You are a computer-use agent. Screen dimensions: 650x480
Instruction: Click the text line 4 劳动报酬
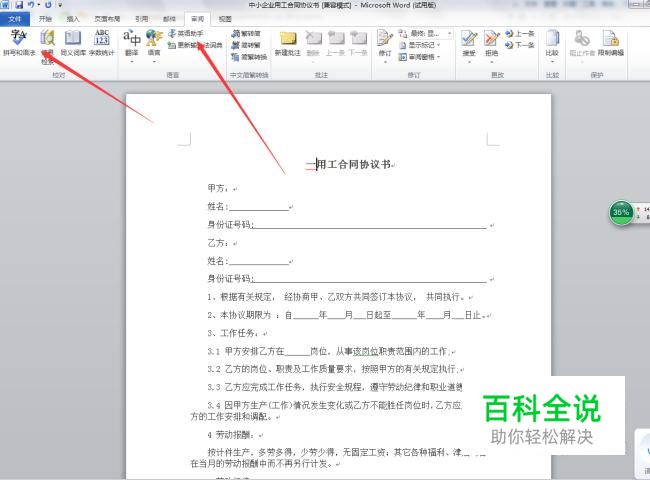(233, 435)
